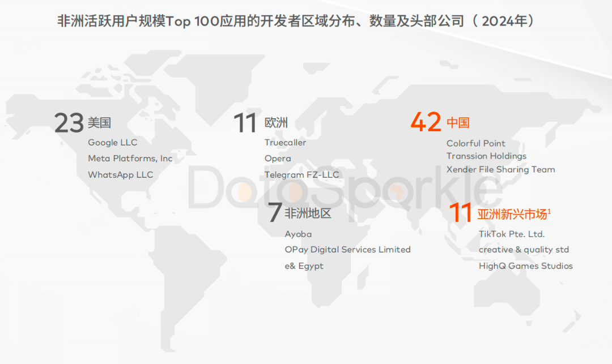Select Xender File Sharing Team entry
This screenshot has width=612, height=364.
(501, 169)
